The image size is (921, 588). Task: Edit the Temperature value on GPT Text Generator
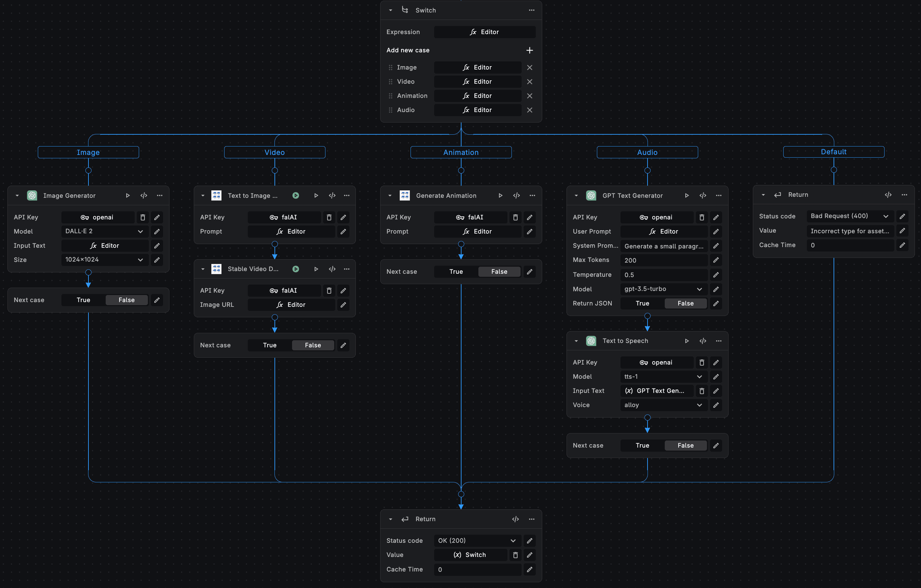[x=716, y=274]
